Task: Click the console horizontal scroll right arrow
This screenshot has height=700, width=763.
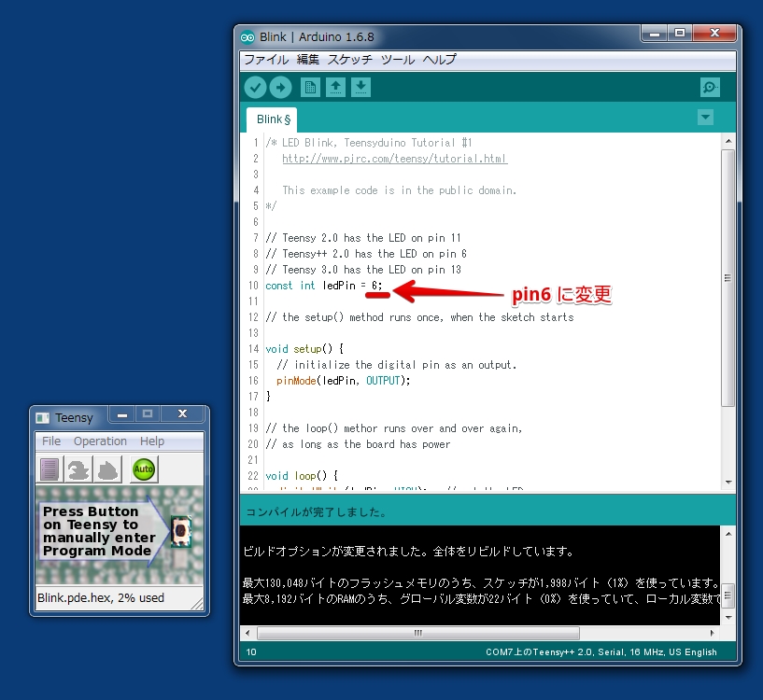Action: (x=713, y=634)
